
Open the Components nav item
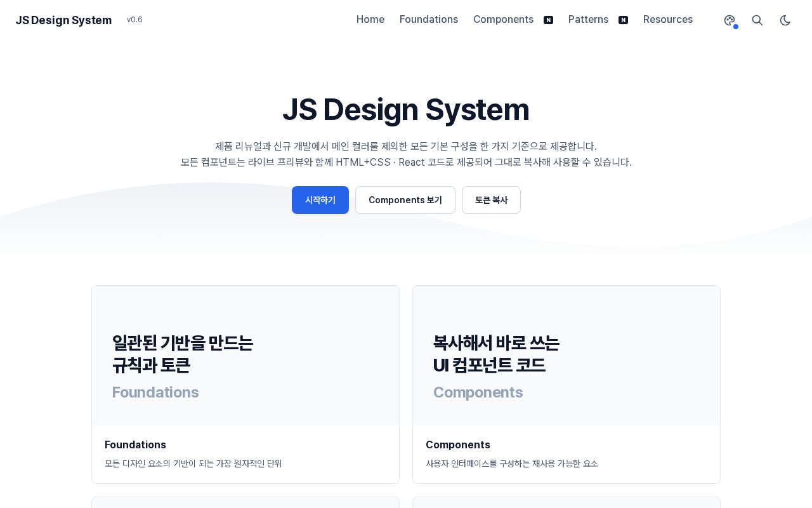[503, 20]
